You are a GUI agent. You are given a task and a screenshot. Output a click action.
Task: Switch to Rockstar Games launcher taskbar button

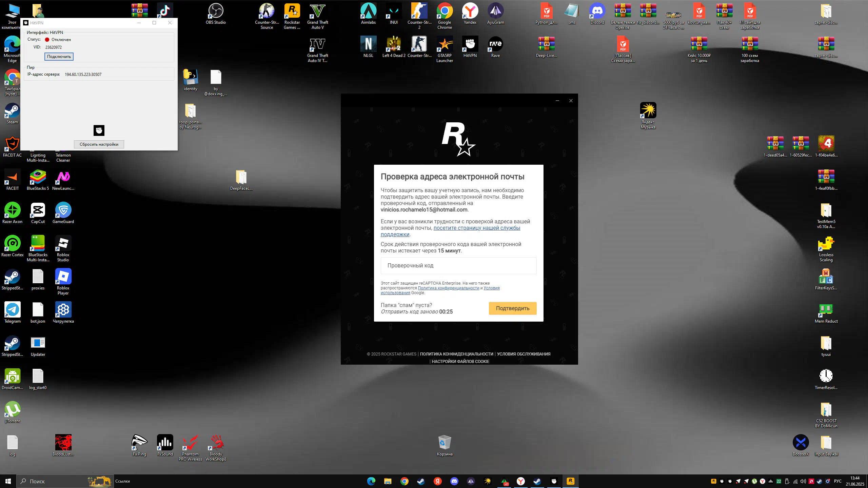tap(570, 481)
